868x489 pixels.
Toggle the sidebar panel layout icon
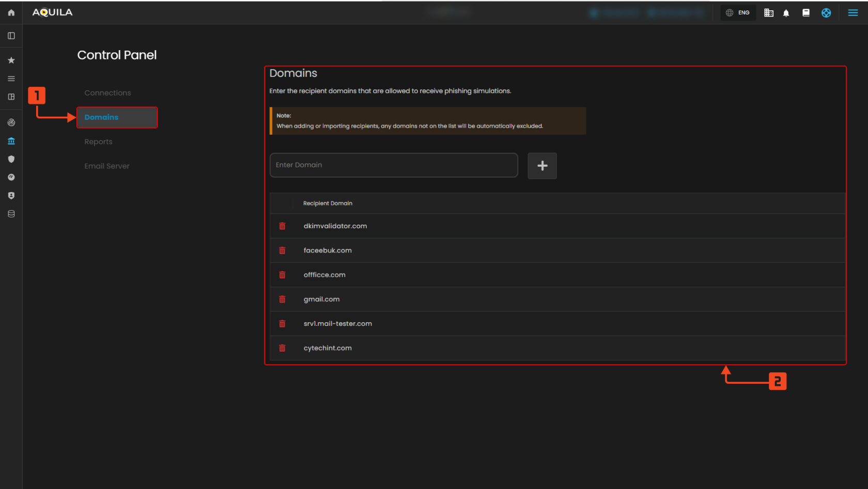[x=11, y=36]
